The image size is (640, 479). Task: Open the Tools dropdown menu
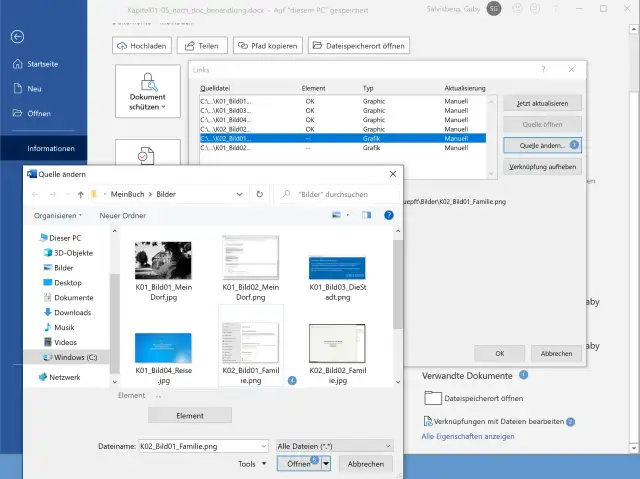coord(251,464)
